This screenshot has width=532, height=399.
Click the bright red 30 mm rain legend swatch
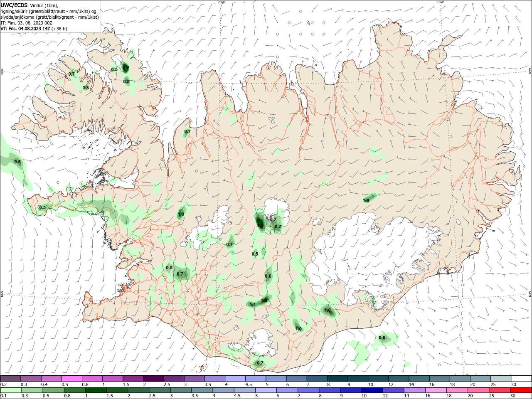521,390
